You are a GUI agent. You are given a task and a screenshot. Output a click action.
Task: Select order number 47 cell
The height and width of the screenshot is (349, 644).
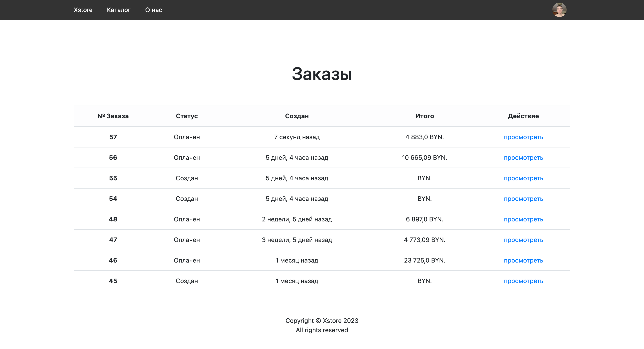point(113,240)
